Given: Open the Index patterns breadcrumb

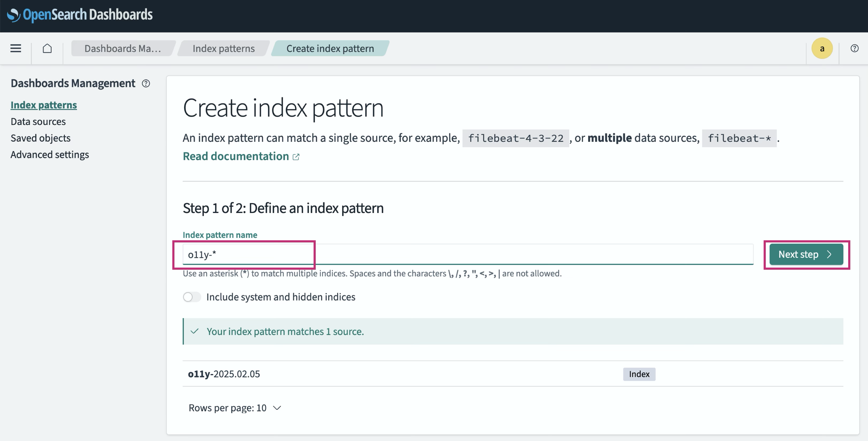Looking at the screenshot, I should point(224,48).
